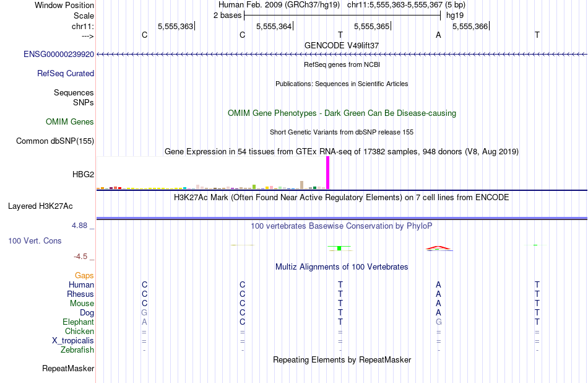The height and width of the screenshot is (383, 588).
Task: Select the Human species label
Action: (x=81, y=284)
